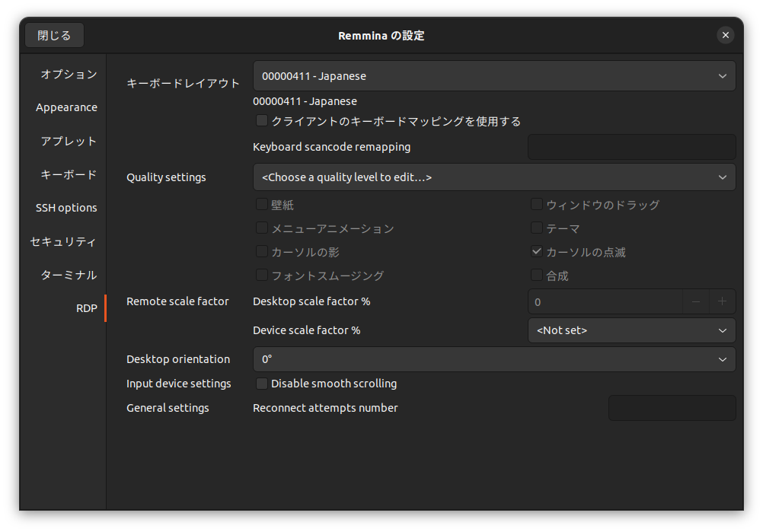Select the ターミナル tab

[69, 275]
